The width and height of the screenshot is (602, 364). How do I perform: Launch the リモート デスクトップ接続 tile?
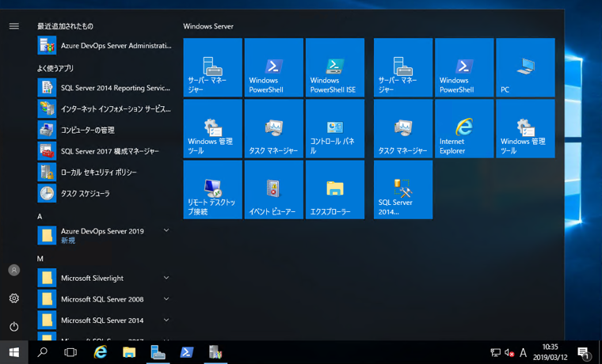click(213, 189)
